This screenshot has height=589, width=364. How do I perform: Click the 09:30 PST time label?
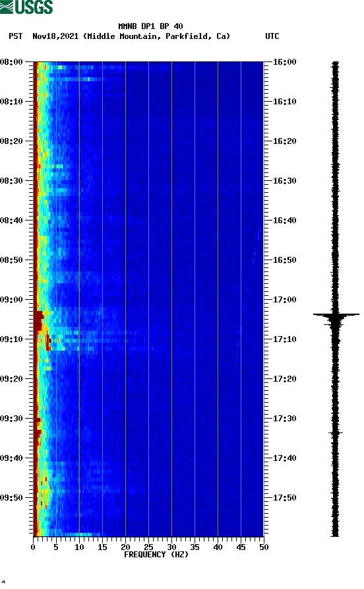point(11,419)
